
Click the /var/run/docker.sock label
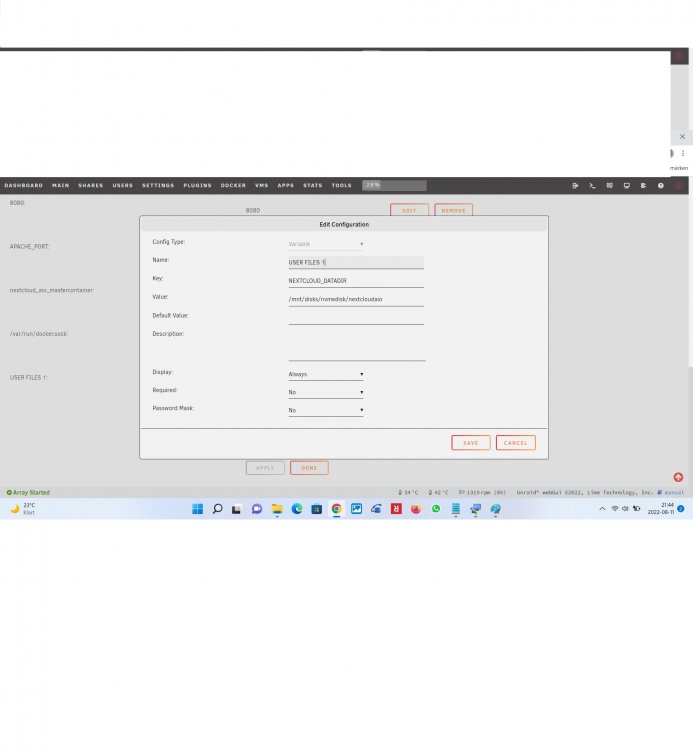tap(39, 334)
